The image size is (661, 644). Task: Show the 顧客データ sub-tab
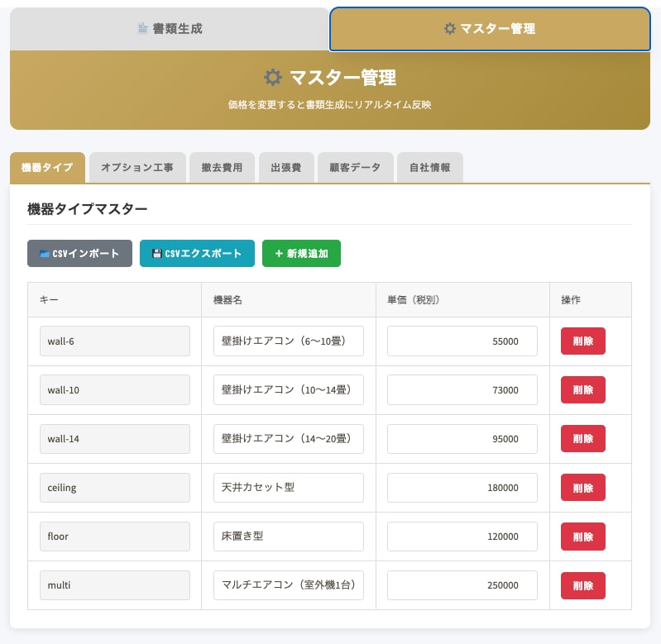[x=356, y=168]
